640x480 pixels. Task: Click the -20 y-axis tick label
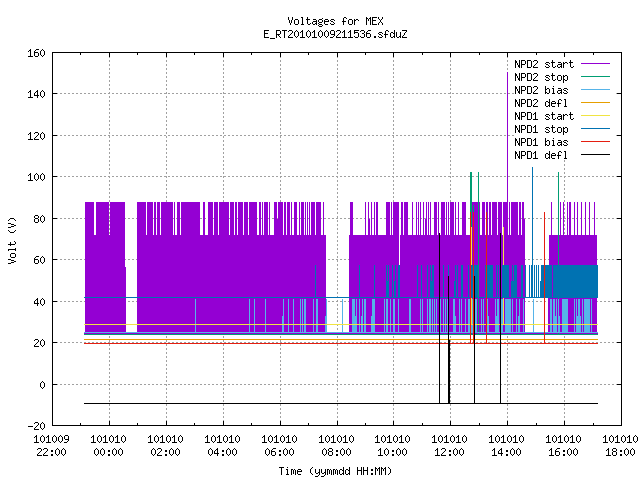point(36,426)
